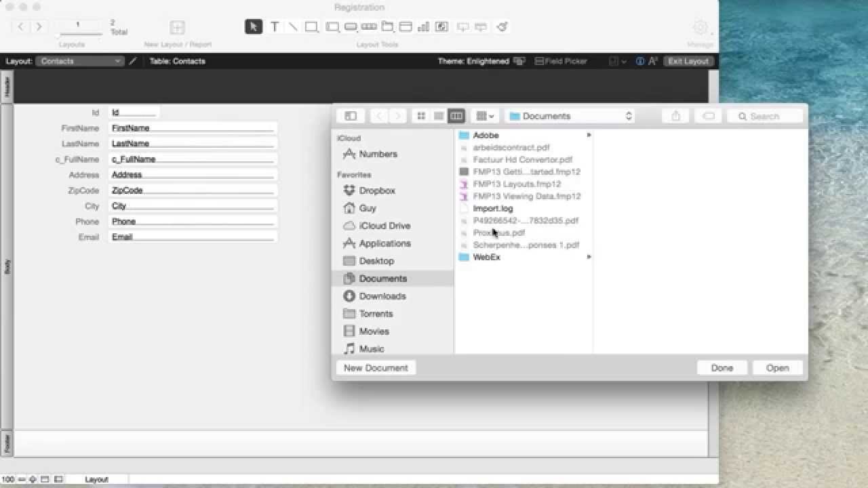Click Done button in dialog

click(722, 368)
